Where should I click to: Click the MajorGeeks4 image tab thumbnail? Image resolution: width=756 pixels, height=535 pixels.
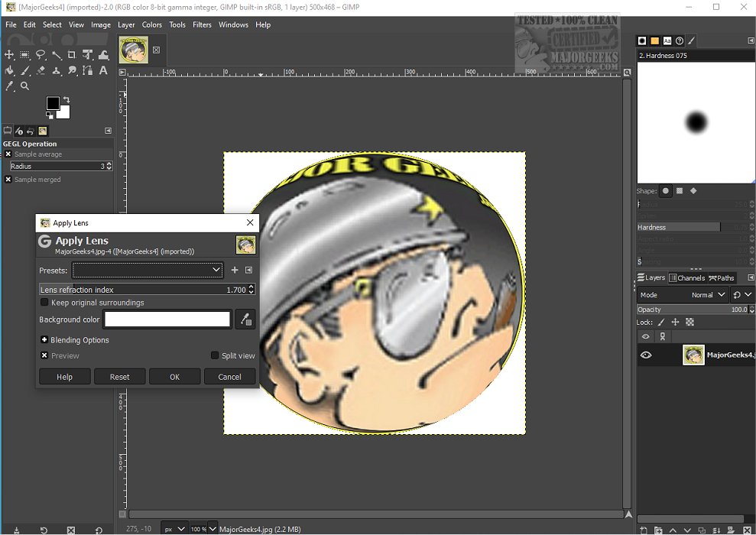[134, 50]
